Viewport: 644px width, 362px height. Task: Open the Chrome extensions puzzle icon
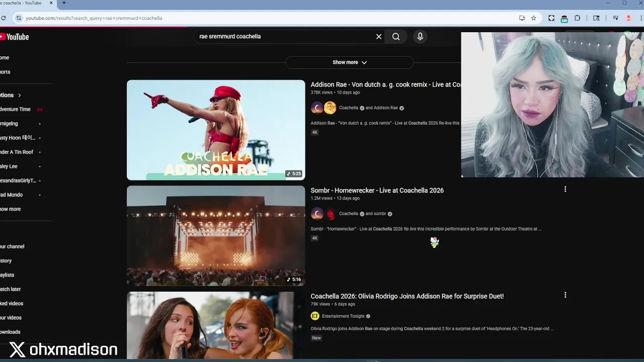pyautogui.click(x=577, y=18)
